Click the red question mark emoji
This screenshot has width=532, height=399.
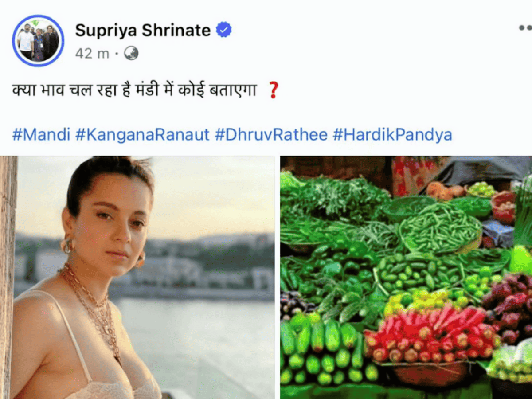pyautogui.click(x=274, y=91)
